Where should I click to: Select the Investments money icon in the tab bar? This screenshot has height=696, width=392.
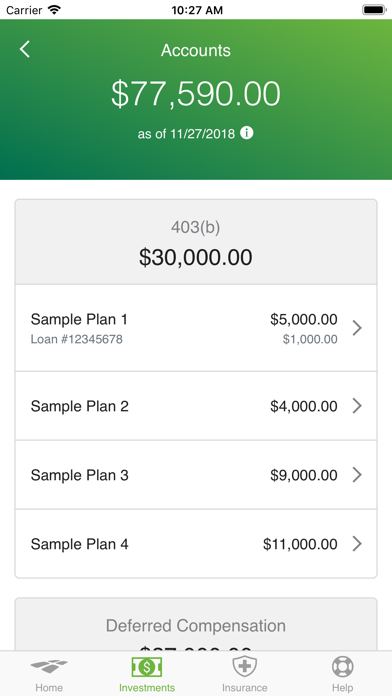pos(147,667)
